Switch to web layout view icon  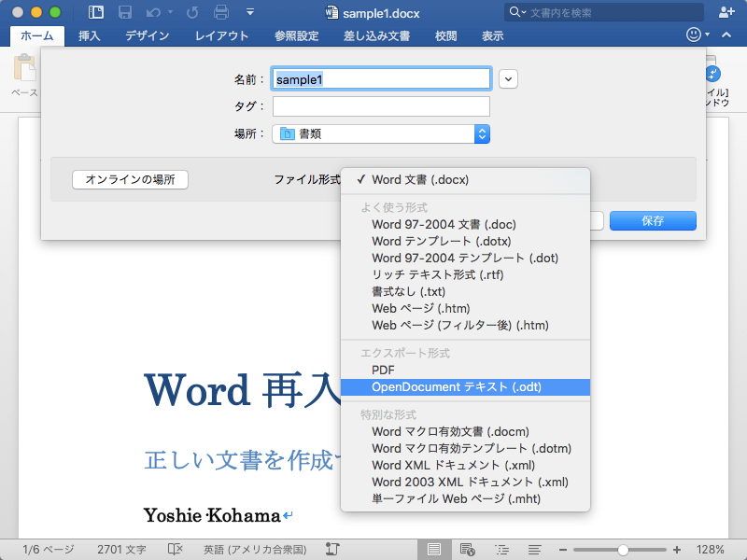tap(468, 550)
